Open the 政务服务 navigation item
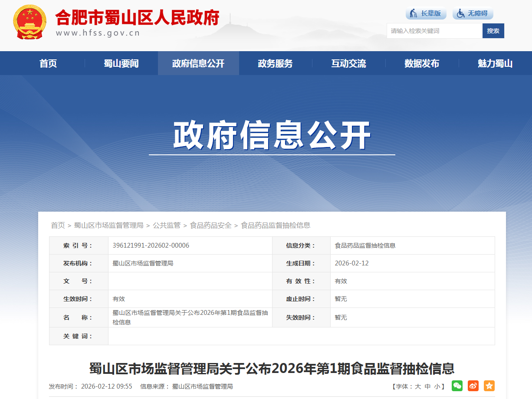Screen dimensions: 532x399 coord(275,63)
